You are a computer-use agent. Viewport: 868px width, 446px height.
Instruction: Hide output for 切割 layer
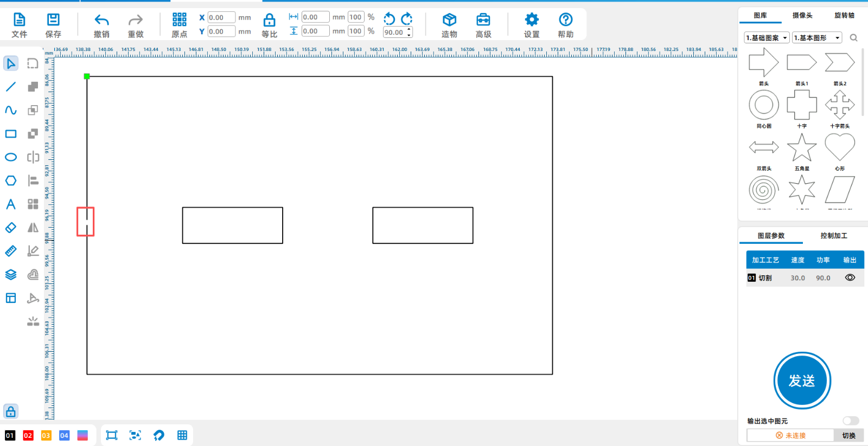coord(850,277)
